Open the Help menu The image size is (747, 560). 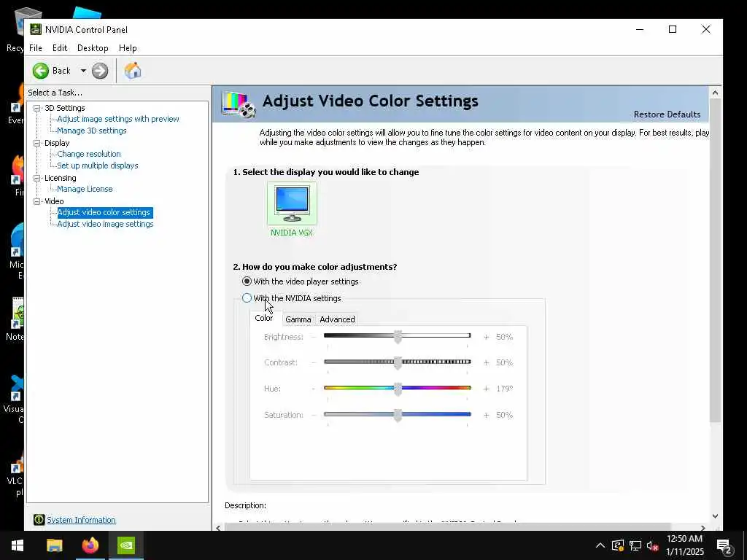click(x=128, y=48)
